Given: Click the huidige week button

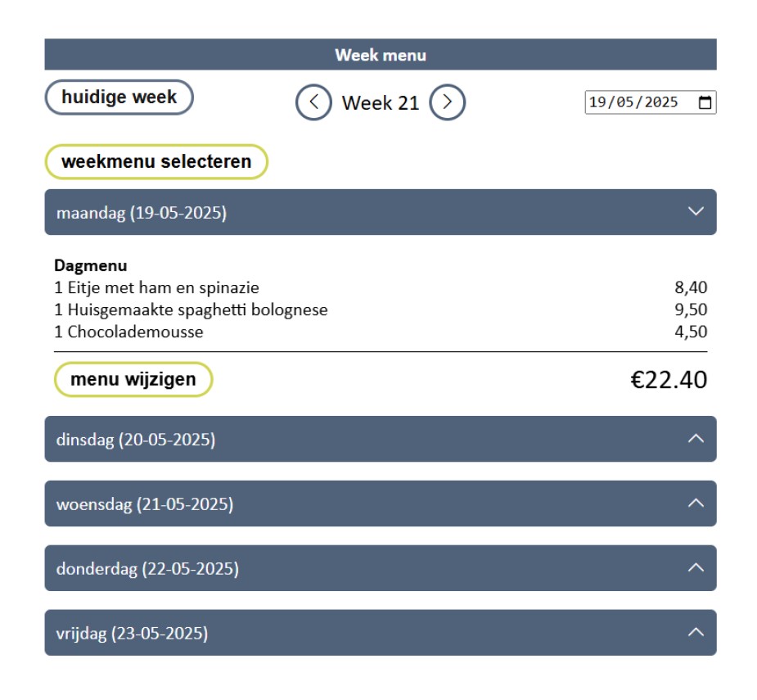Looking at the screenshot, I should 118,96.
